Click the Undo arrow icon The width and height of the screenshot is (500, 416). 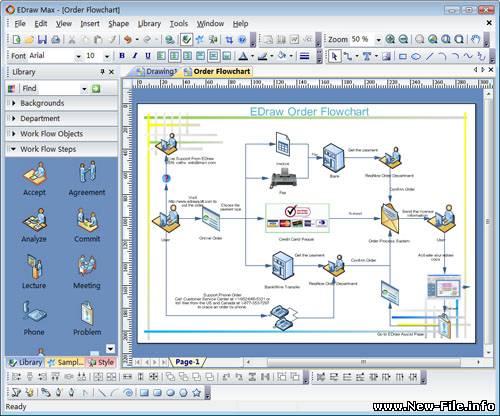pyautogui.click(x=127, y=40)
